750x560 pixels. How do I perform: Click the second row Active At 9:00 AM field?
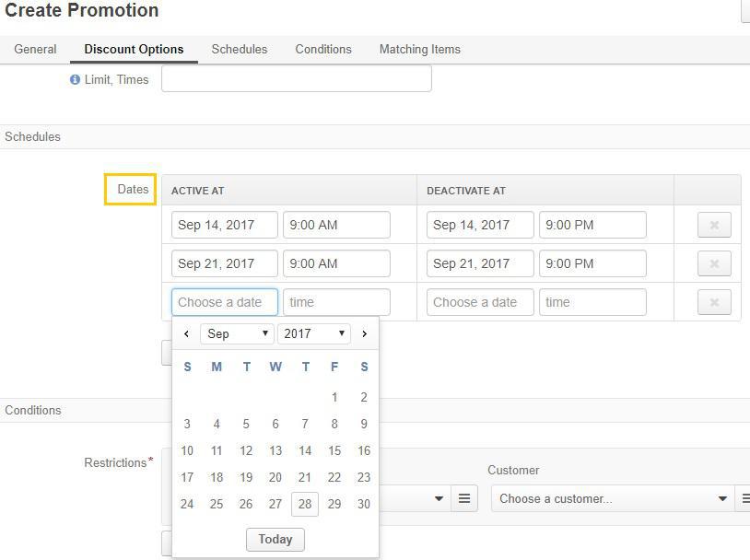click(336, 263)
